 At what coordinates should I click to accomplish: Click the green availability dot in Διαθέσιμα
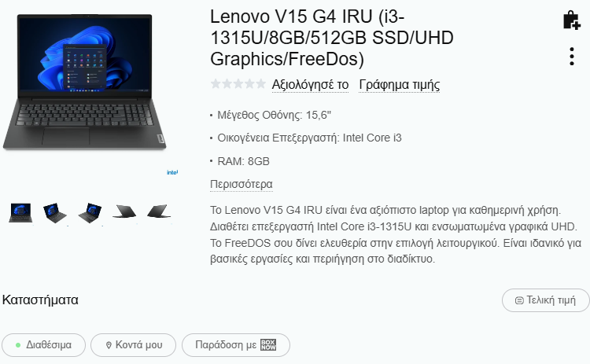point(17,345)
